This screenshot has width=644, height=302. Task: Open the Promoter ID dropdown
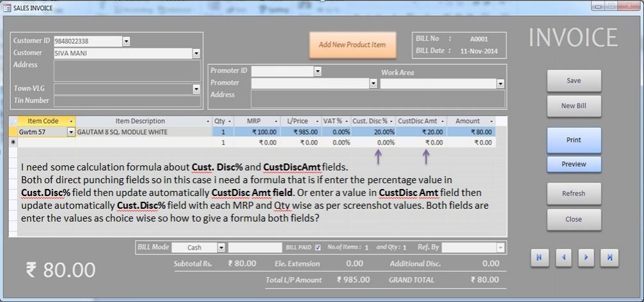pyautogui.click(x=317, y=72)
